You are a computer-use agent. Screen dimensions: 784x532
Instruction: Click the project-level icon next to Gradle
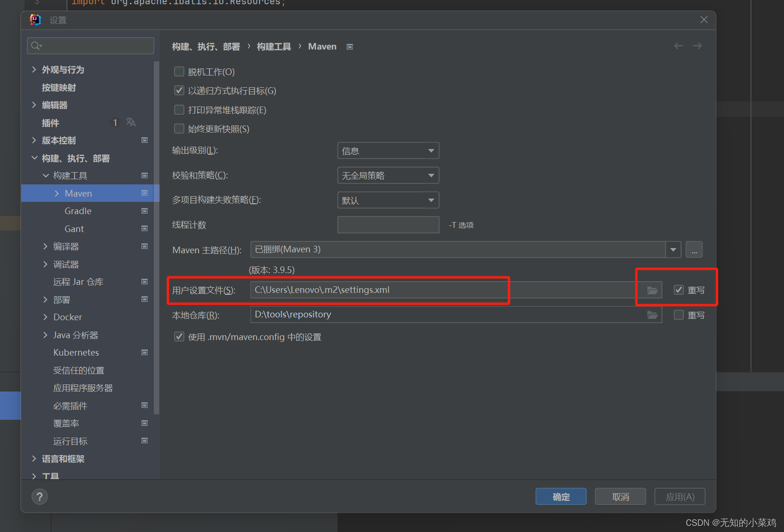coord(145,211)
